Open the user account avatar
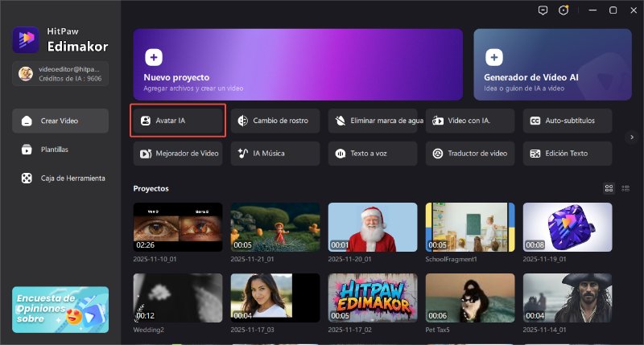 [26, 74]
